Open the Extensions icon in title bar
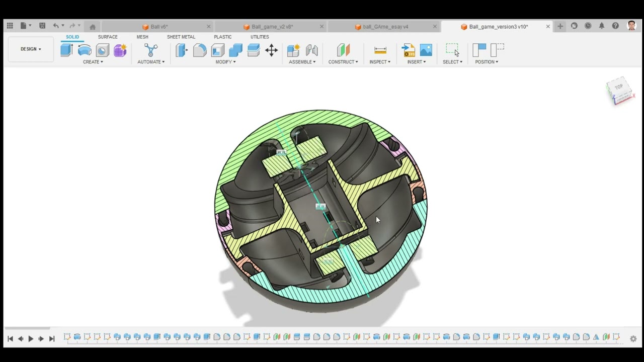This screenshot has width=644, height=362. point(574,26)
